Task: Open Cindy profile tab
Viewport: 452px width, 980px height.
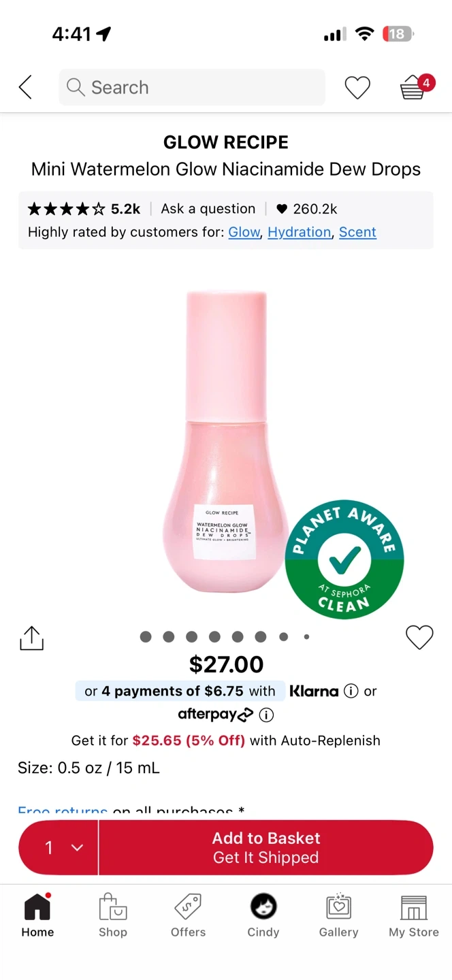Action: pos(263,916)
